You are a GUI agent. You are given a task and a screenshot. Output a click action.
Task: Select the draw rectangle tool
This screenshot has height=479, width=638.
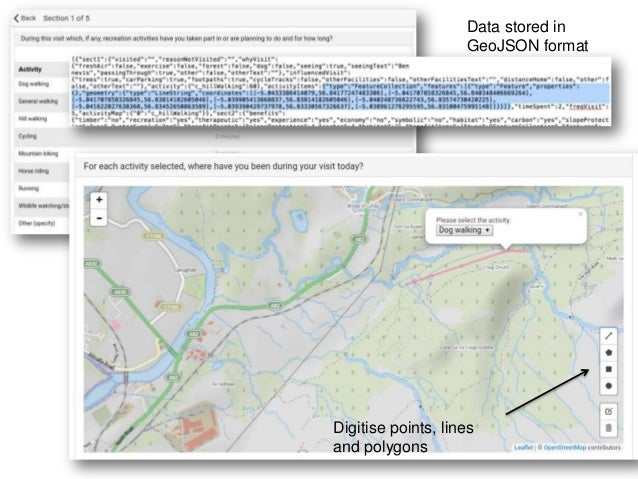[608, 370]
